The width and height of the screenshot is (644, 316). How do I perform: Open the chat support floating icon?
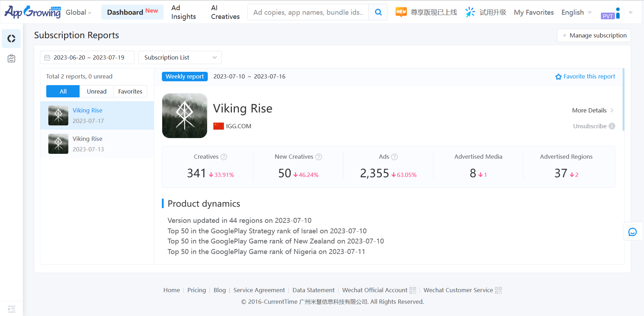pos(632,232)
